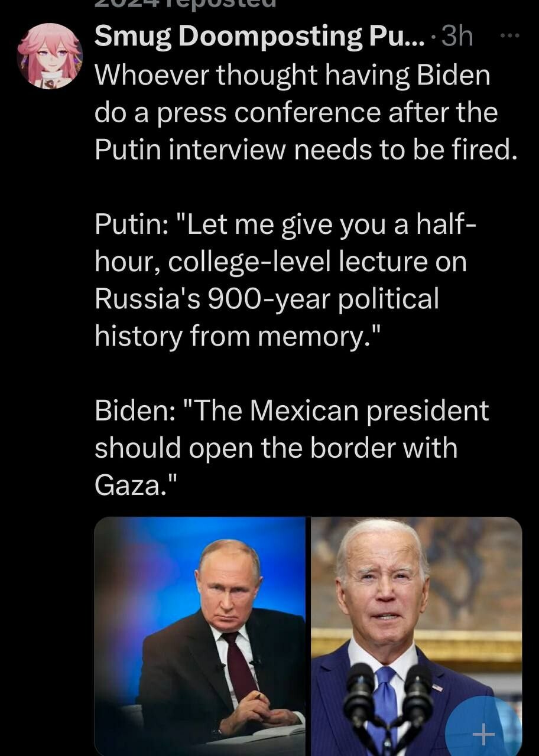
Task: Open the three-dot more options menu
Action: click(x=509, y=35)
